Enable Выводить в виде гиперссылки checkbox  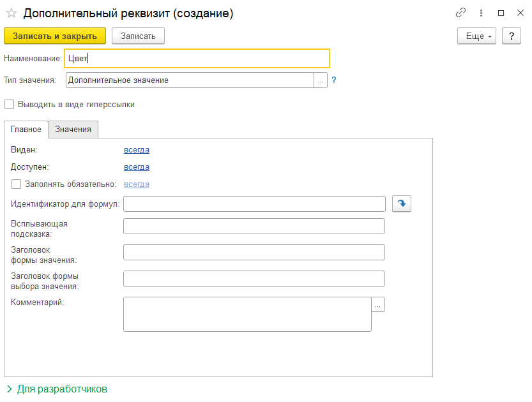pyautogui.click(x=9, y=105)
